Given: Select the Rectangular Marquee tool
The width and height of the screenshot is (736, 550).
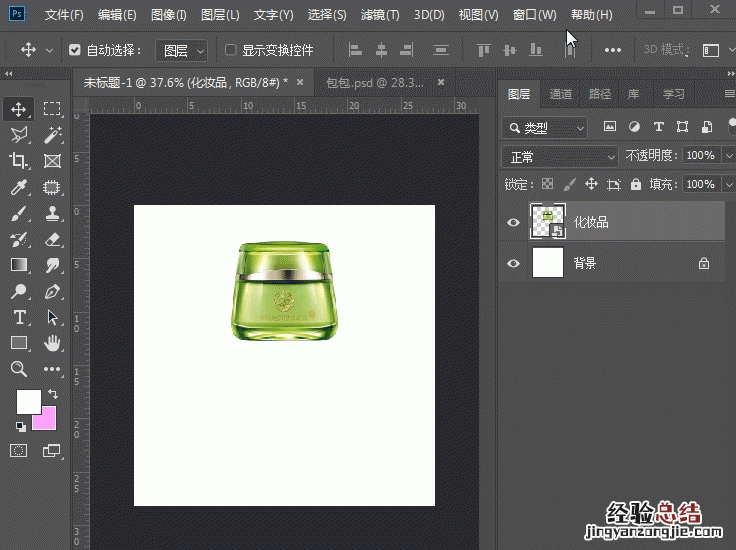Looking at the screenshot, I should click(x=52, y=109).
